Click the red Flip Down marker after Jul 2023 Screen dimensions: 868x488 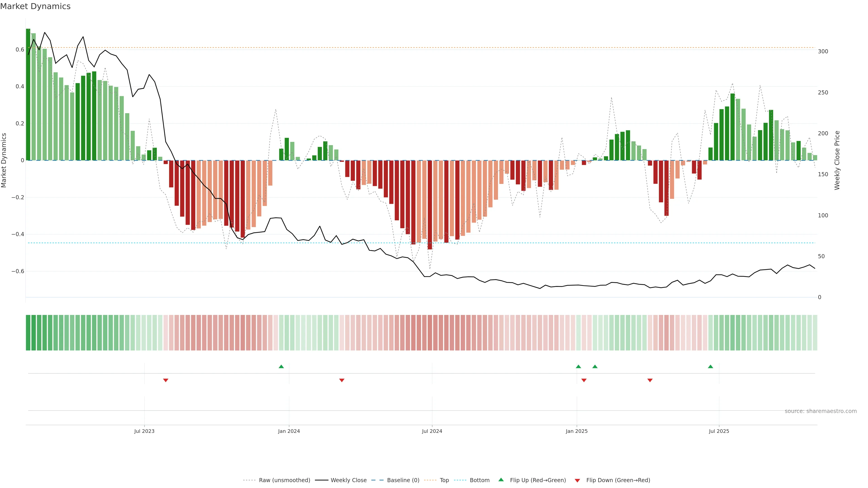[x=165, y=380]
